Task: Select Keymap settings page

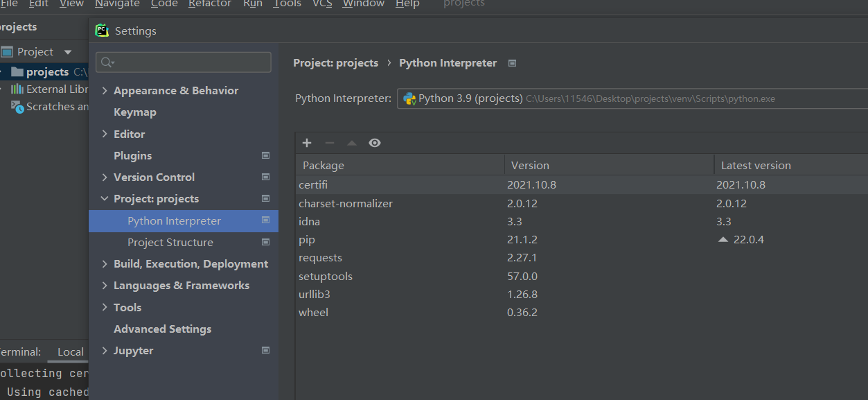Action: (x=135, y=112)
